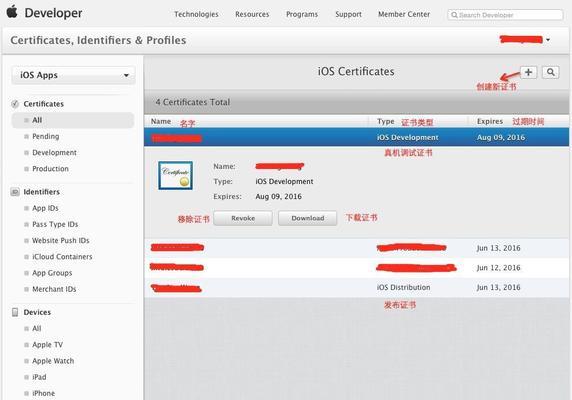Screen dimensions: 572x400
Task: Click the Devices phone icon in sidebar
Action: (x=15, y=312)
